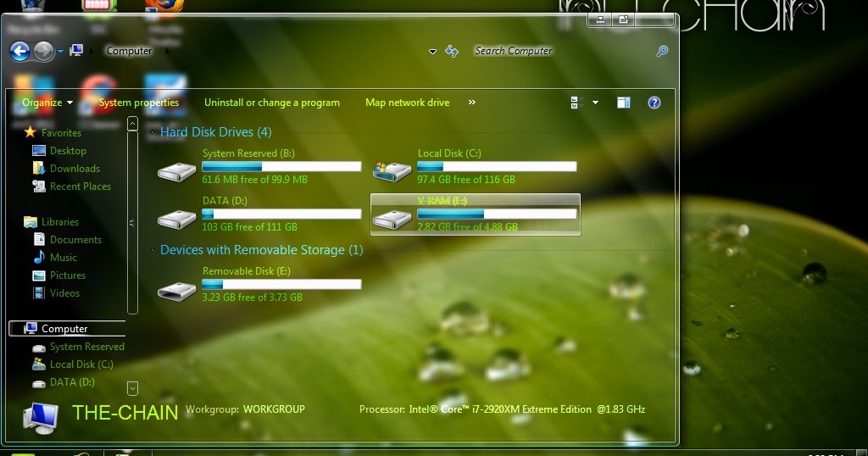Image resolution: width=868 pixels, height=456 pixels.
Task: Select Map network drive
Action: pos(408,103)
